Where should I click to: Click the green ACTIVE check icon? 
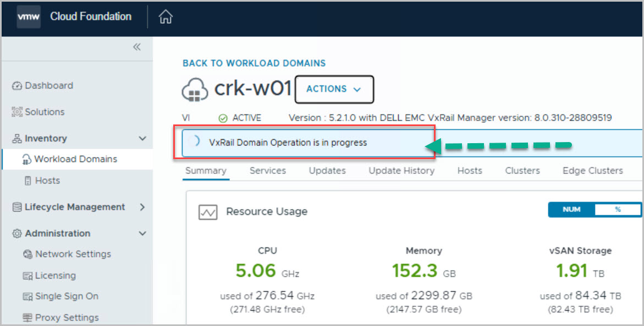click(223, 118)
